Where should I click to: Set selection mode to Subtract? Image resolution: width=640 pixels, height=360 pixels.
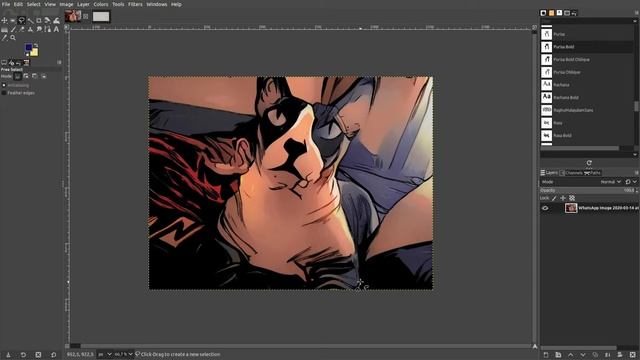point(35,76)
